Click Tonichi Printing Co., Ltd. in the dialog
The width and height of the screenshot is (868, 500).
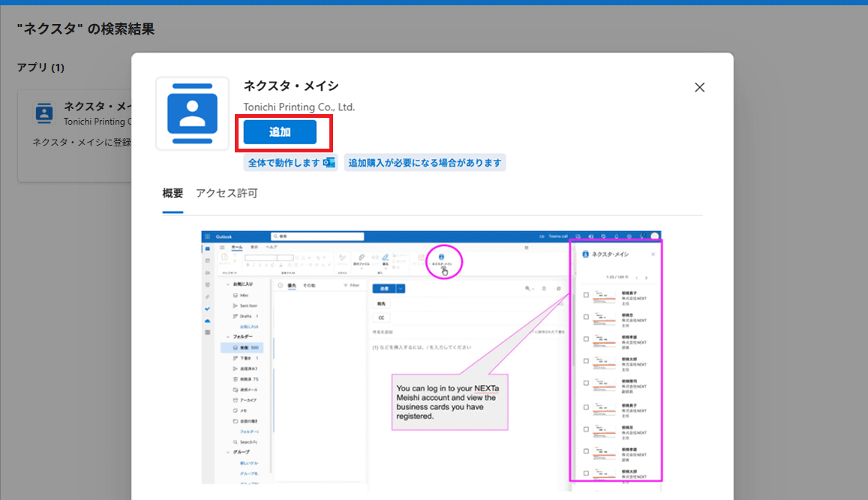[299, 107]
